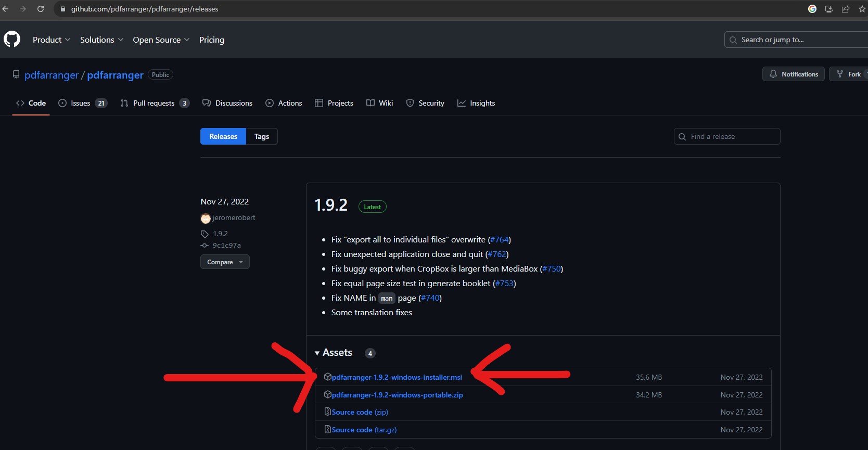The width and height of the screenshot is (868, 450).
Task: Open the Compare dropdown
Action: tap(225, 262)
